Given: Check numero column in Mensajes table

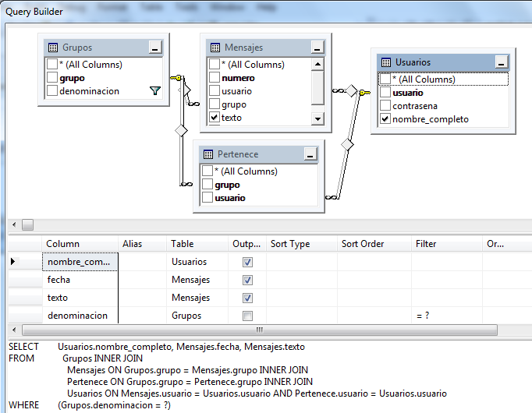Looking at the screenshot, I should [x=215, y=77].
